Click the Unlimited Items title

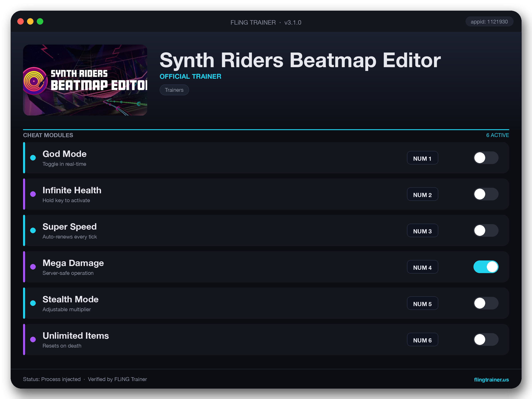pyautogui.click(x=76, y=336)
